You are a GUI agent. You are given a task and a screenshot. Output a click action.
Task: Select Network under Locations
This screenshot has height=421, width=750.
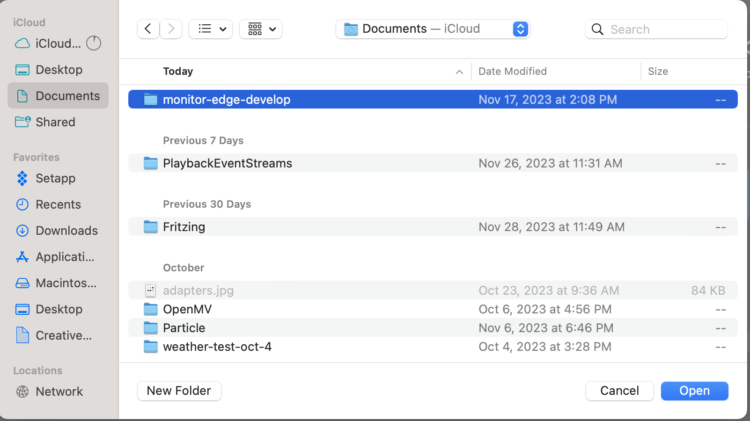pyautogui.click(x=59, y=391)
